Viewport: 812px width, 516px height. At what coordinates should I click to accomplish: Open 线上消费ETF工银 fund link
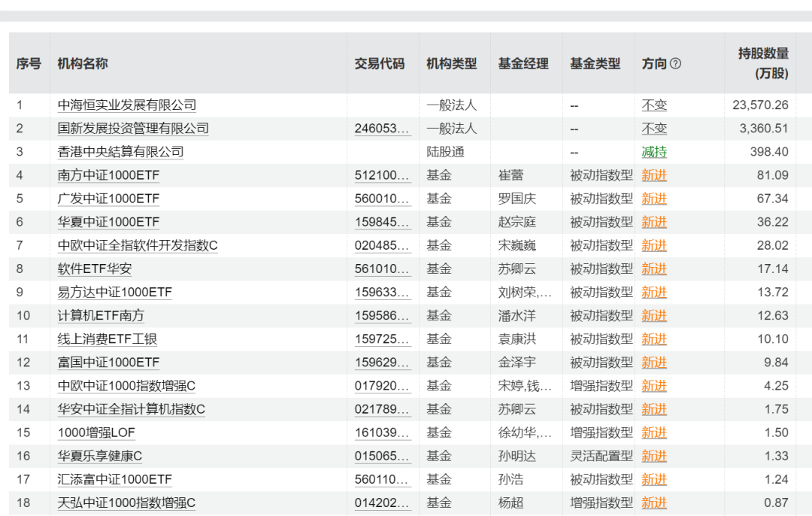(x=108, y=338)
